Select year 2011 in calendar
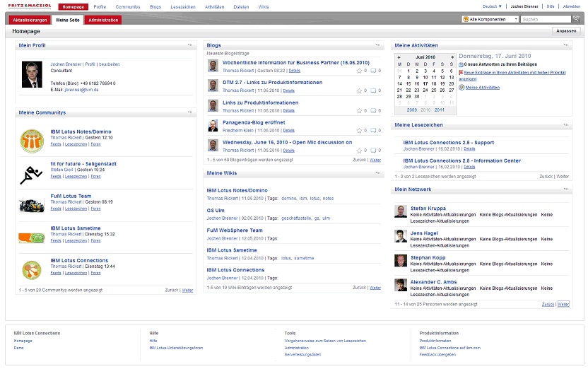This screenshot has width=588, height=369. (440, 110)
